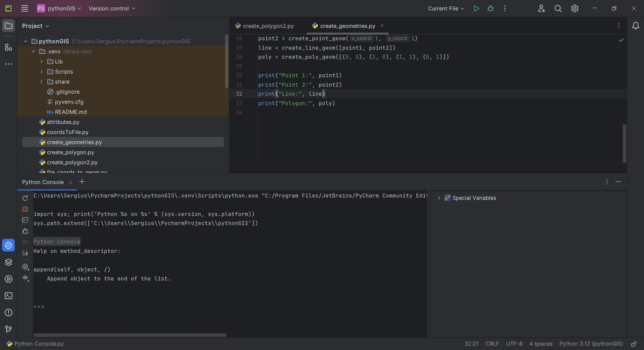Rerun the Python console
This screenshot has height=350, width=644.
(x=25, y=198)
